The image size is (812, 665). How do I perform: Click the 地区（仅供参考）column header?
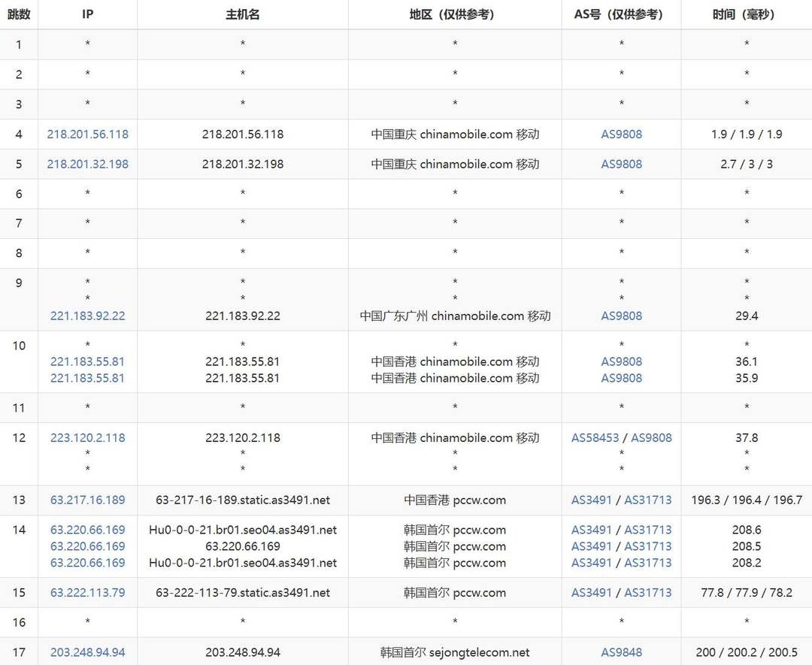coord(455,14)
